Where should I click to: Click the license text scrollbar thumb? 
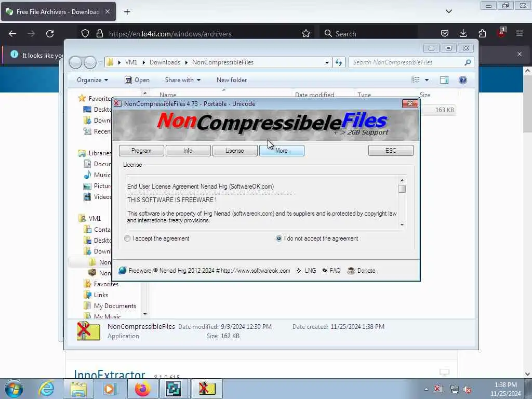(x=402, y=189)
